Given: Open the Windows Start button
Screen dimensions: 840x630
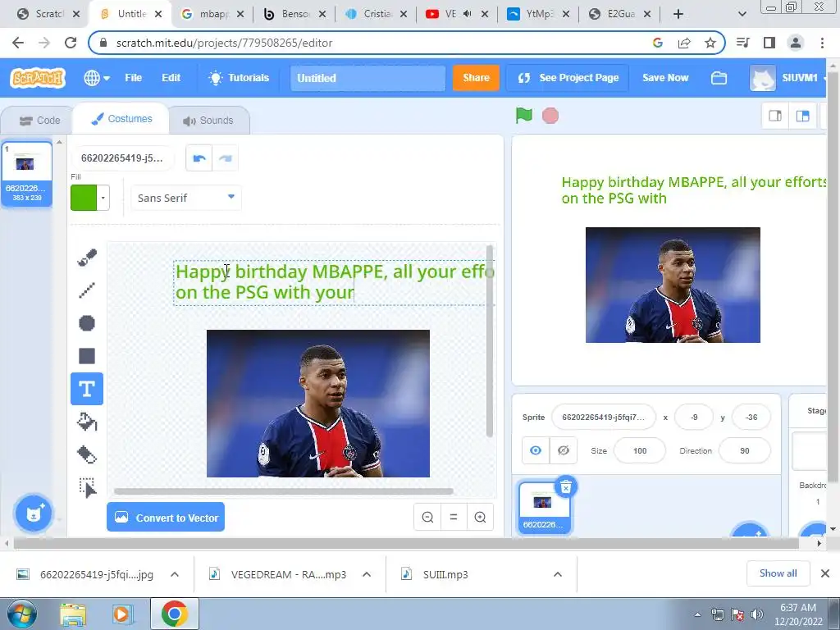Looking at the screenshot, I should (x=22, y=614).
